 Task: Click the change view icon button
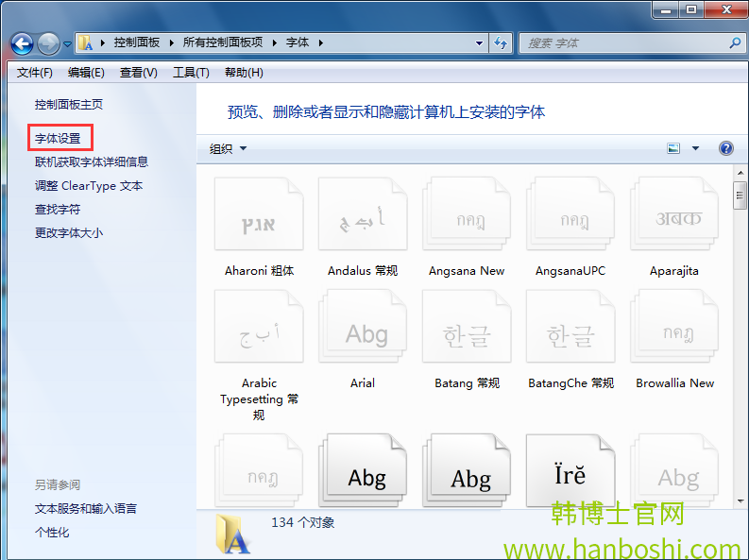coord(673,148)
